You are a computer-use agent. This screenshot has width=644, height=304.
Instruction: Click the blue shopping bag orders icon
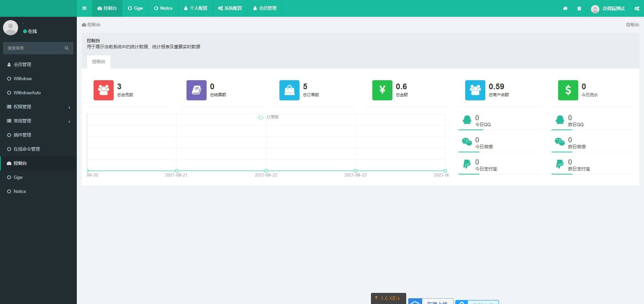pyautogui.click(x=289, y=90)
